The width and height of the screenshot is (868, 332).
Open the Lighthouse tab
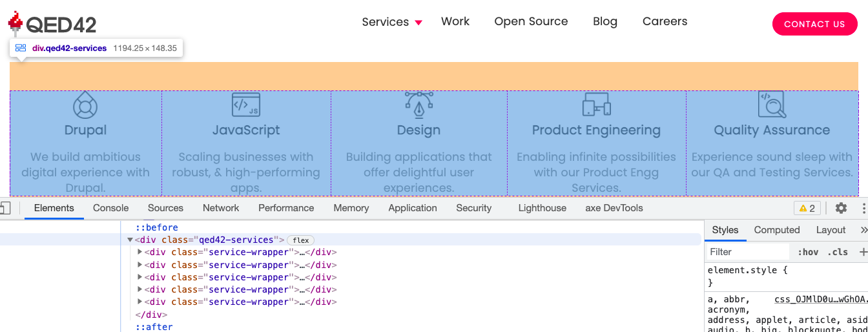point(542,208)
